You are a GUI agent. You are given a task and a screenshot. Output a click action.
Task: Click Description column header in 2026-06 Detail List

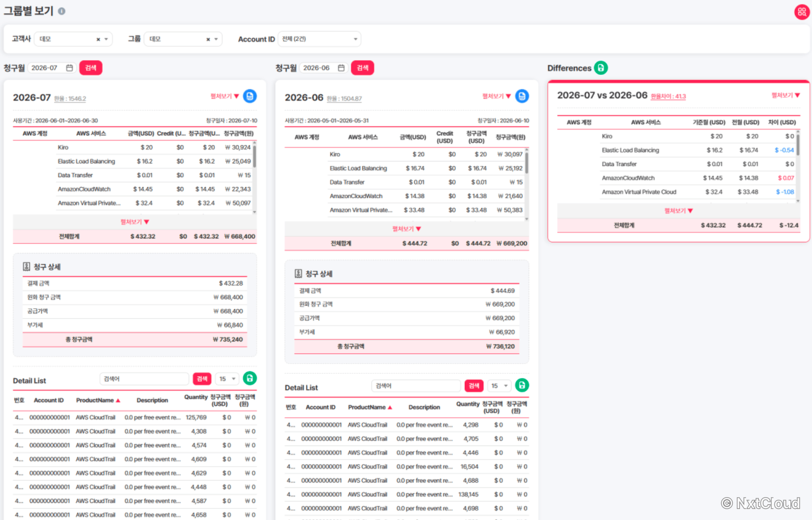pyautogui.click(x=424, y=407)
